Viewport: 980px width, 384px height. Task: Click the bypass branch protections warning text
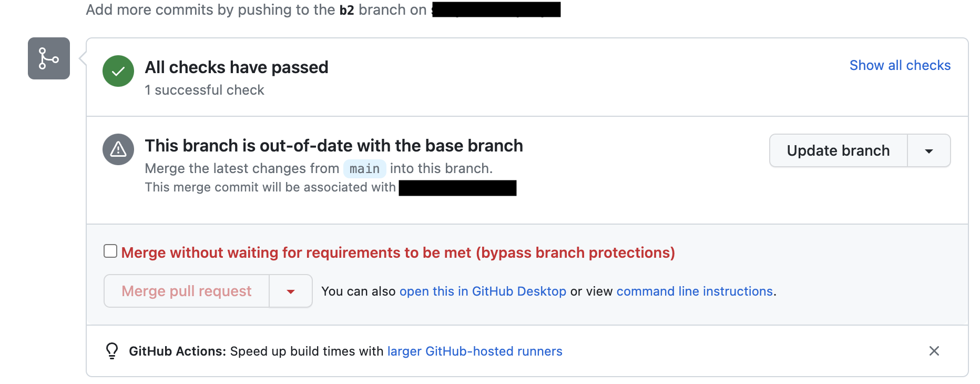[398, 252]
